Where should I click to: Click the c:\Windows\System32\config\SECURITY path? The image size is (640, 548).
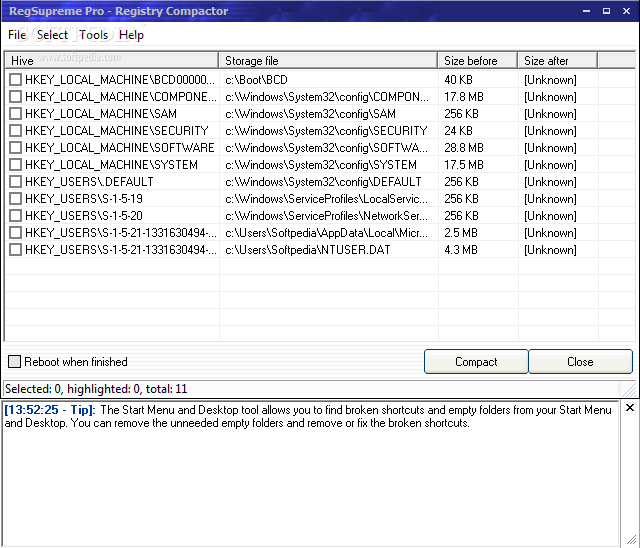(x=326, y=131)
